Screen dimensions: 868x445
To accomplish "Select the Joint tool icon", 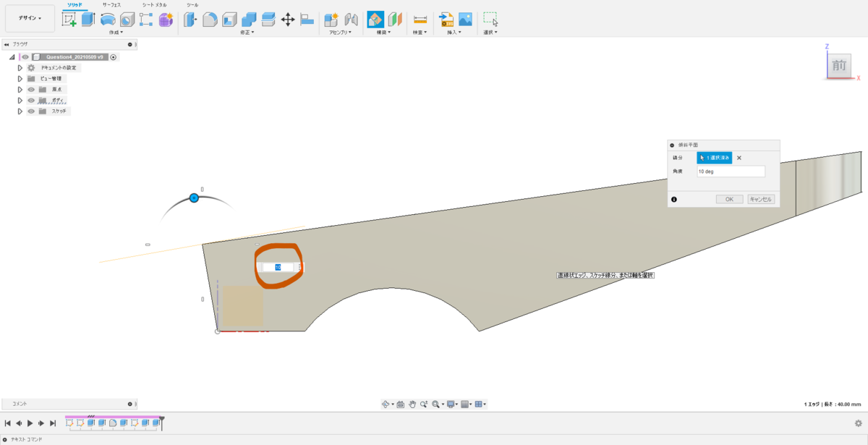I will click(351, 20).
